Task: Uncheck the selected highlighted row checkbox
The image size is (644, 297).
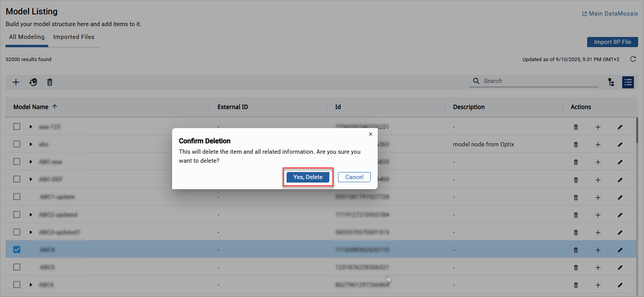Action: (x=17, y=250)
